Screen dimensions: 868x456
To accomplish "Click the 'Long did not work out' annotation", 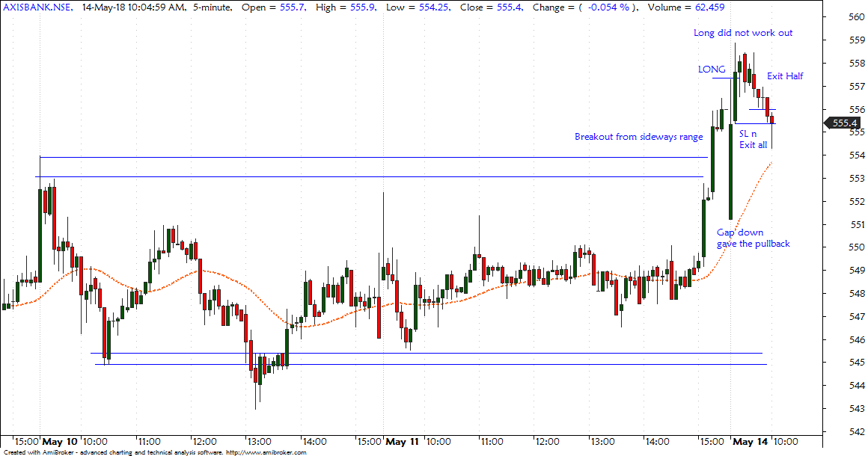I will coord(743,33).
